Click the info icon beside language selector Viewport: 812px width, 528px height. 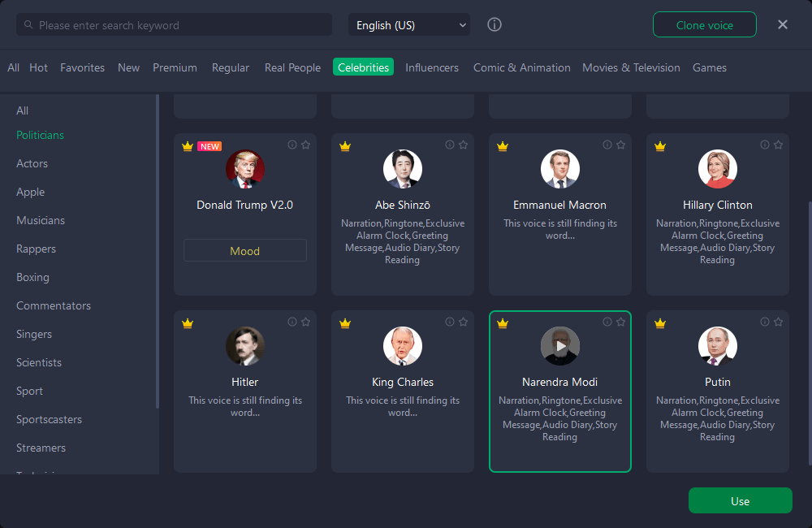pos(495,24)
